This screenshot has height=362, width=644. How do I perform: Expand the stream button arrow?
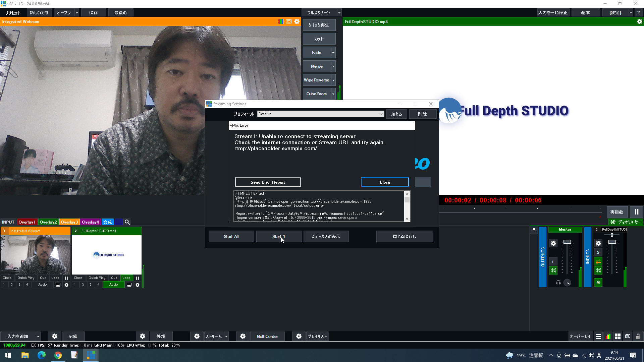(x=226, y=336)
